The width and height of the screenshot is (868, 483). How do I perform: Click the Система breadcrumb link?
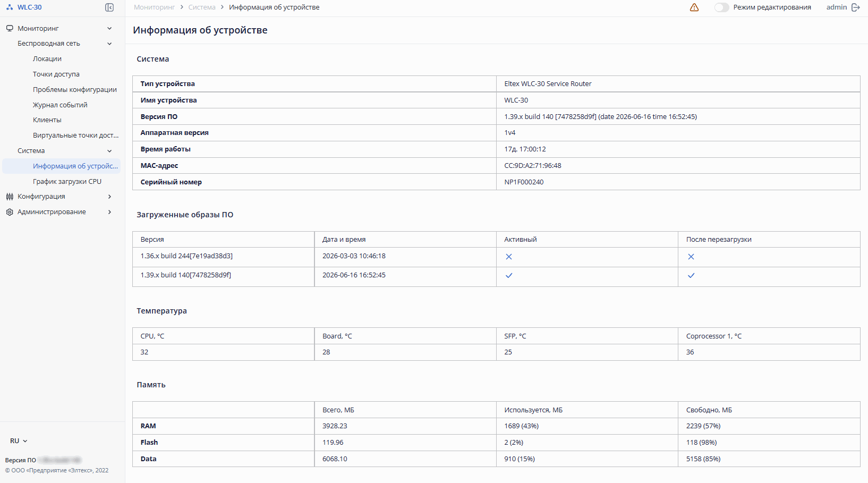coord(202,7)
